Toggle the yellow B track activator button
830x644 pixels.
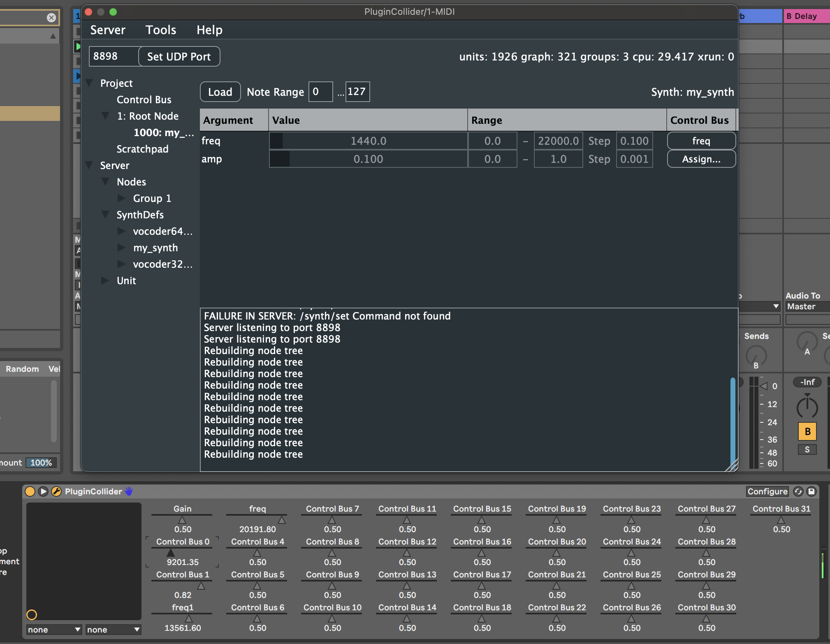pyautogui.click(x=807, y=431)
